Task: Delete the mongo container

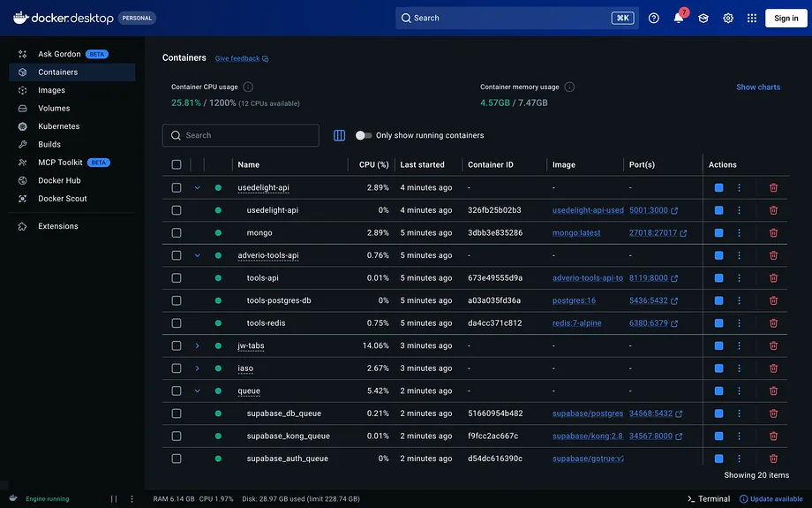Action: pos(773,232)
